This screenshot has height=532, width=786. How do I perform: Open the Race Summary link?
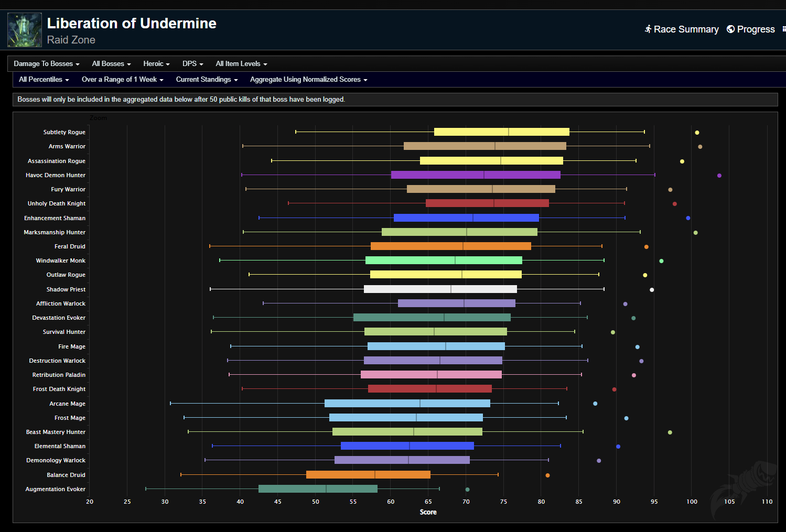tap(686, 29)
